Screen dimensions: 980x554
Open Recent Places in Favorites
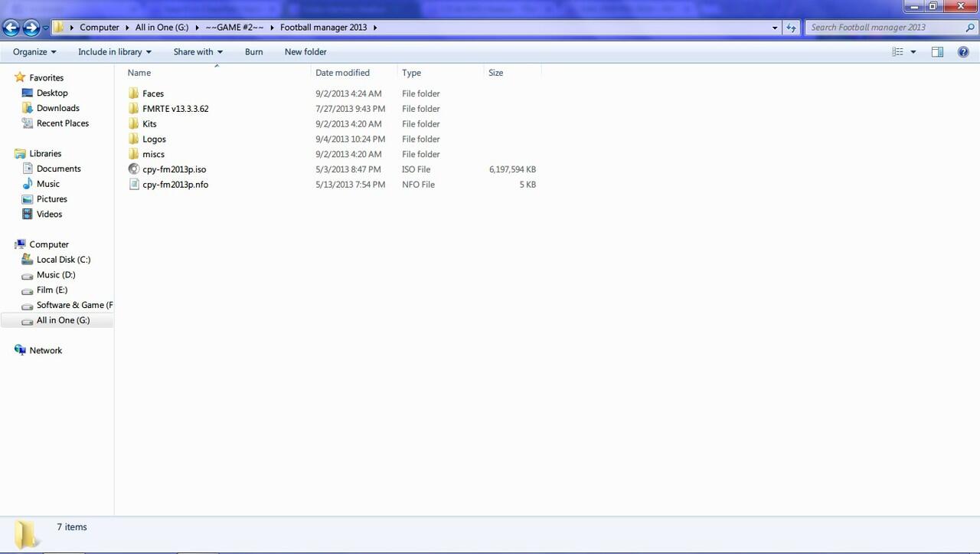tap(63, 123)
